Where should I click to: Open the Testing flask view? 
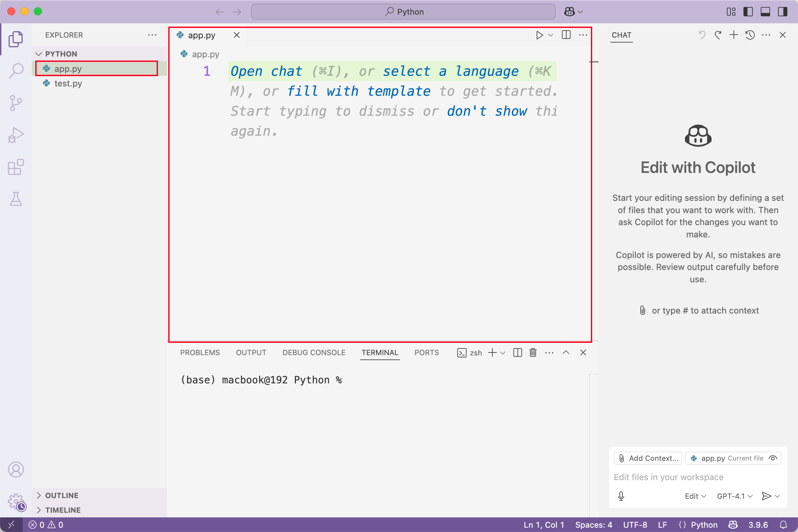[x=16, y=199]
